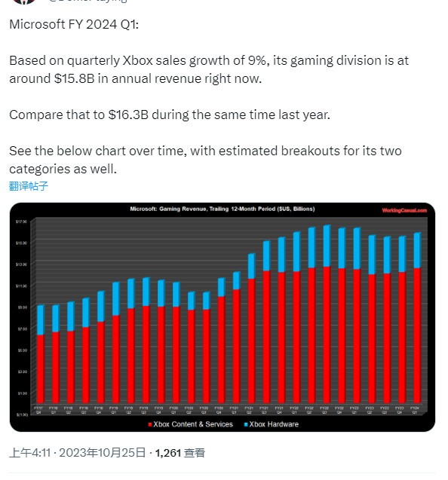Select the Xbox Hardware legend label
The width and height of the screenshot is (448, 480).
tap(274, 424)
